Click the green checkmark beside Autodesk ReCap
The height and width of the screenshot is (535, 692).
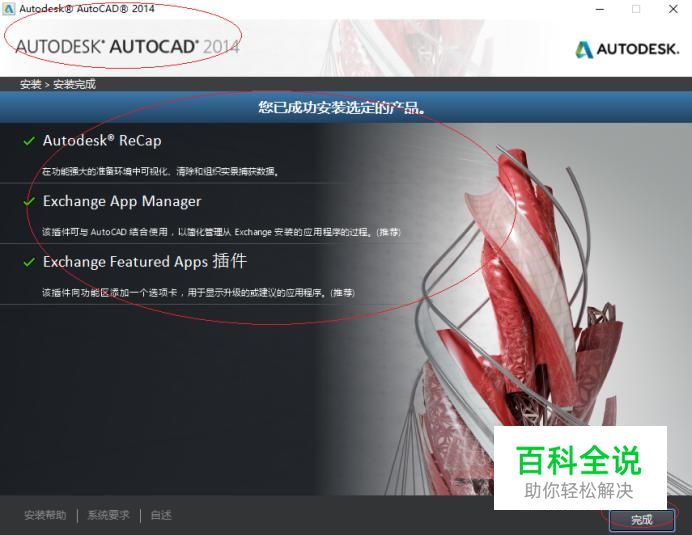[x=29, y=141]
